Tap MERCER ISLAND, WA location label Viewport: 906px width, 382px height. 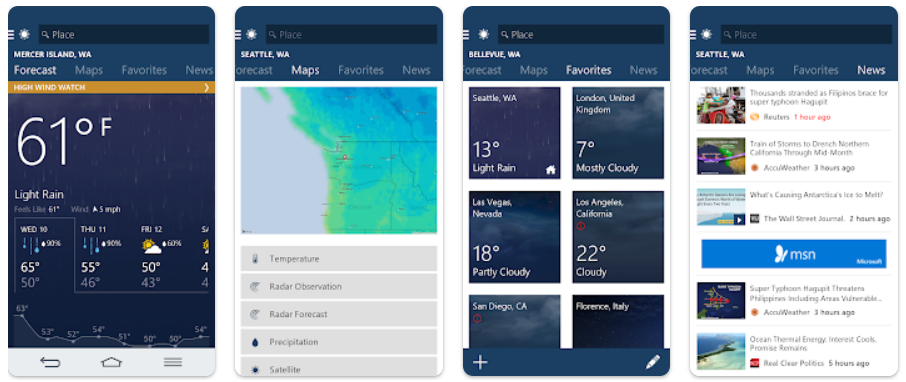pyautogui.click(x=53, y=54)
